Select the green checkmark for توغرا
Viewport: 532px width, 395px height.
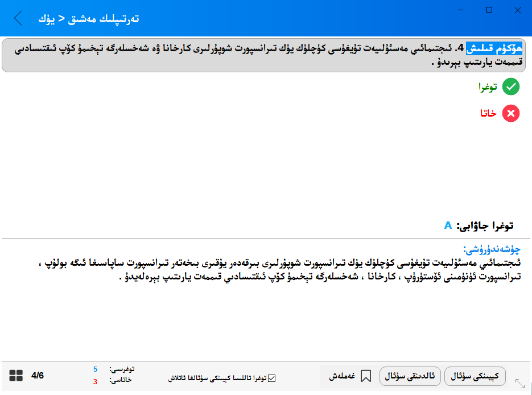[511, 87]
